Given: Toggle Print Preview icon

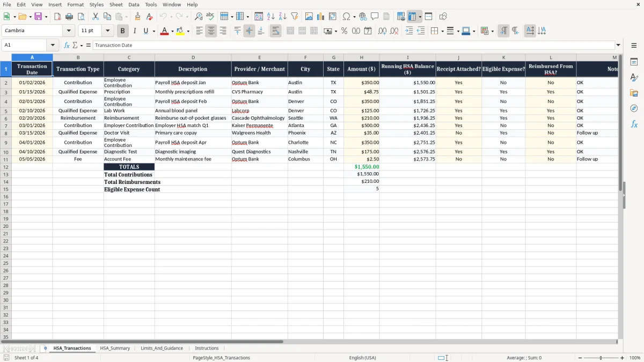Looking at the screenshot, I should coord(81,17).
